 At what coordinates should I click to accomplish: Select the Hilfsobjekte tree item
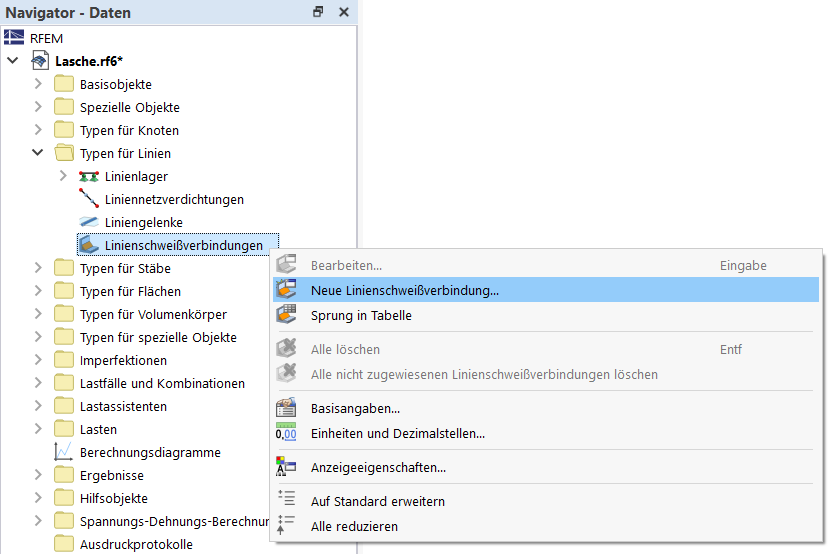tap(114, 498)
